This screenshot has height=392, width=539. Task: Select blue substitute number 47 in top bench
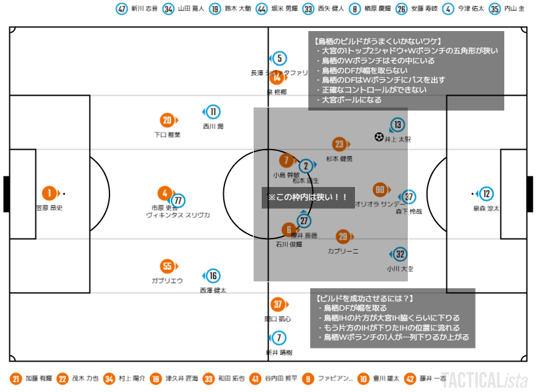(122, 9)
